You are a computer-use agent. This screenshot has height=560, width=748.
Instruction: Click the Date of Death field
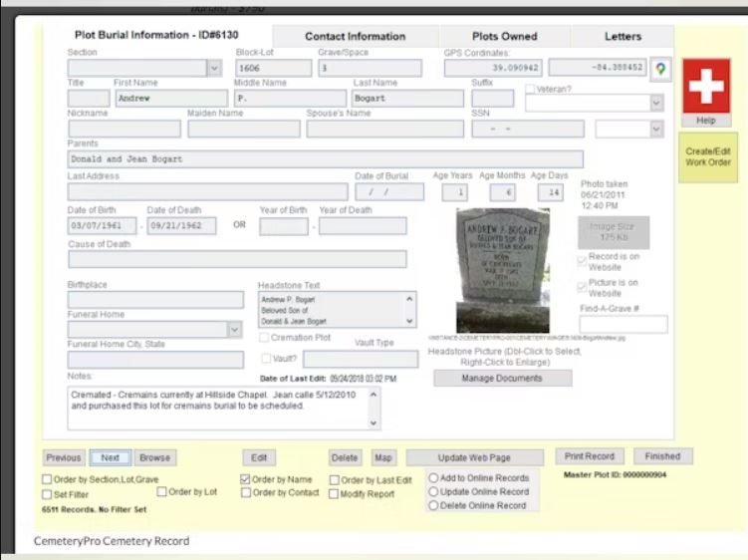click(x=181, y=226)
